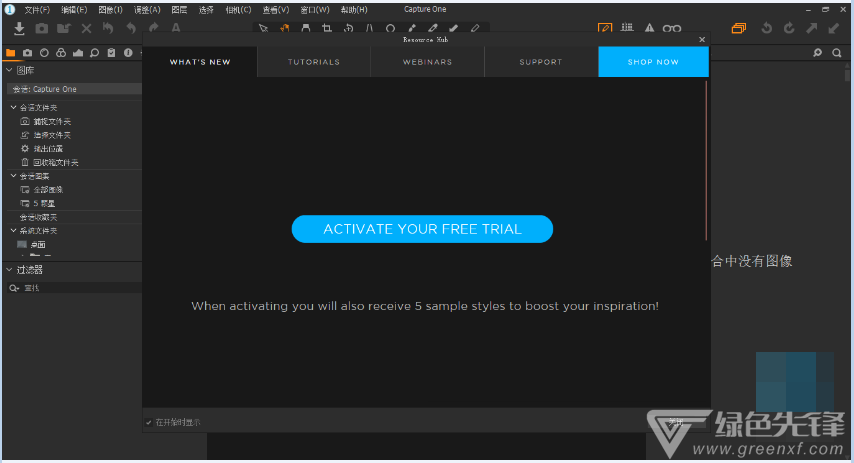854x463 pixels.
Task: Open the search options dropdown magnifier in filter
Action: click(14, 288)
